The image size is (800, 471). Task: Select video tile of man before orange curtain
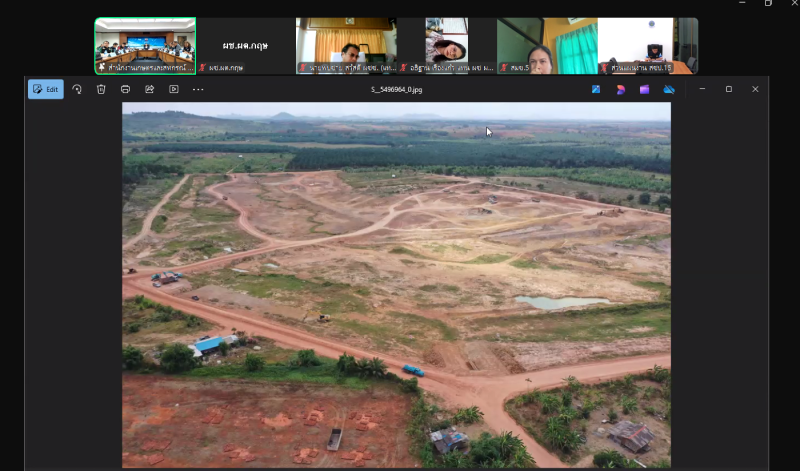346,45
